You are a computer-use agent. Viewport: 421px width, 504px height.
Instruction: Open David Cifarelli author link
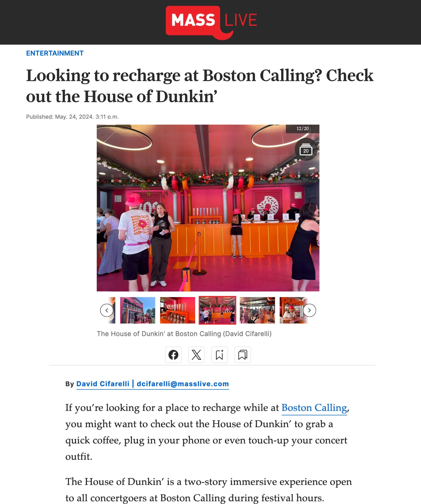[103, 384]
